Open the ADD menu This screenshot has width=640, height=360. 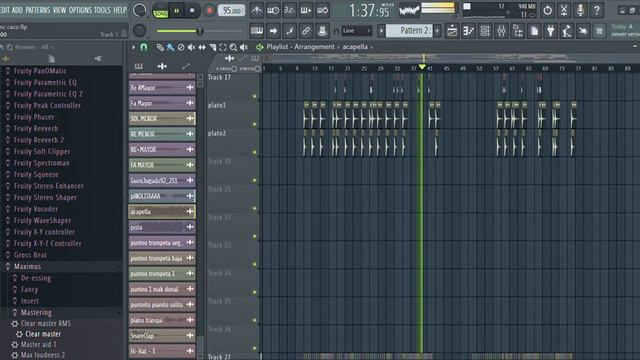pos(17,10)
